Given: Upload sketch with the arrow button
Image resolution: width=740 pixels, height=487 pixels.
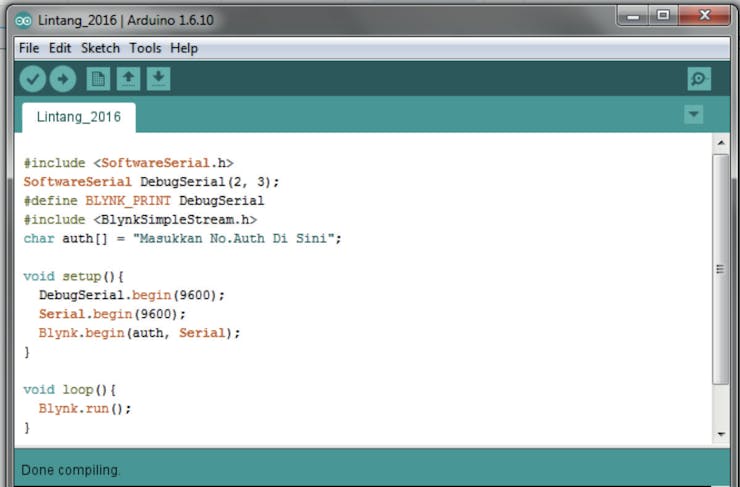Looking at the screenshot, I should click(x=63, y=79).
